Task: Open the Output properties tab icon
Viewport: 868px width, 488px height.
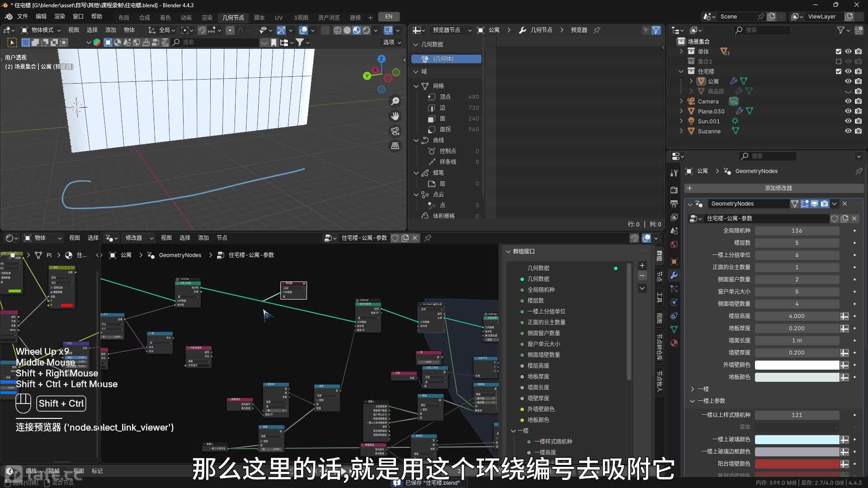Action: coord(674,204)
